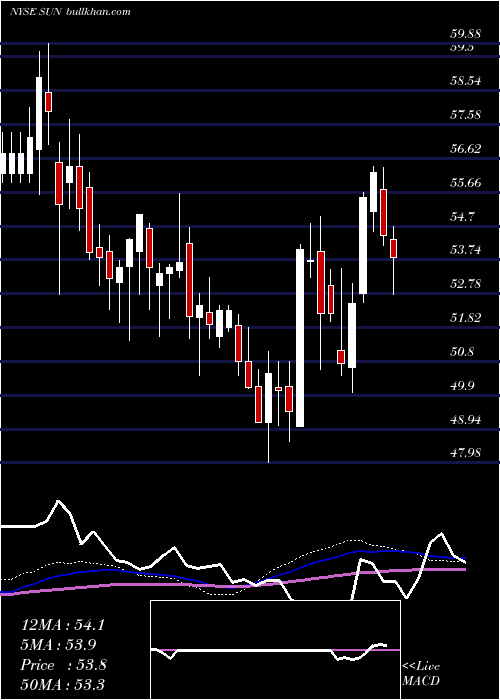Click the last red candlestick near 53.74
500x700 pixels.
(x=393, y=248)
